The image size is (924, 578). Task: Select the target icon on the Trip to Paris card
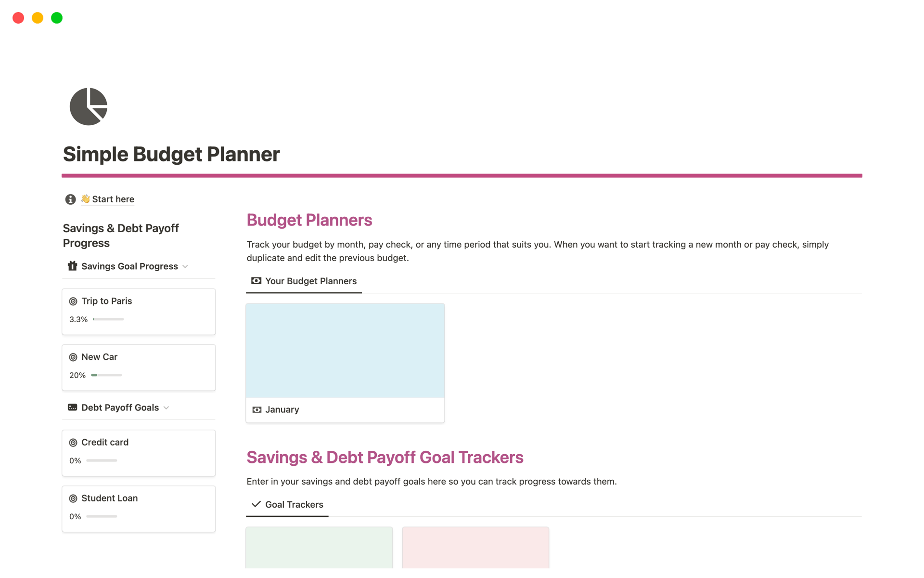73,301
